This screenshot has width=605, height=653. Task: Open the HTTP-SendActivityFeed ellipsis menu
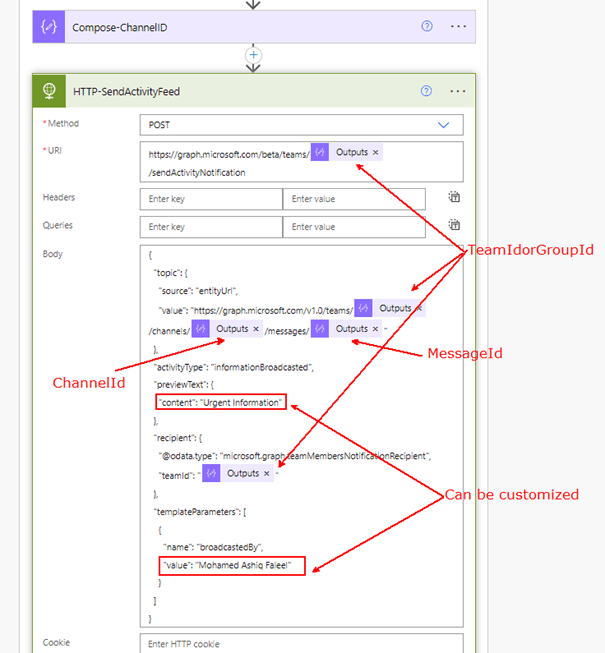(x=458, y=91)
